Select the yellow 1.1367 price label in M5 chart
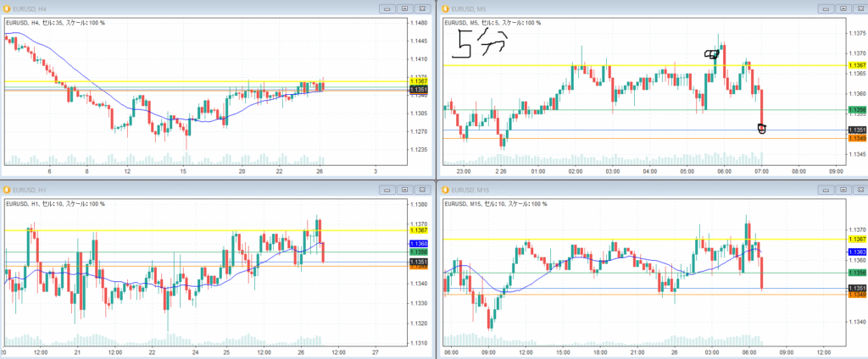This screenshot has width=868, height=359. point(856,65)
